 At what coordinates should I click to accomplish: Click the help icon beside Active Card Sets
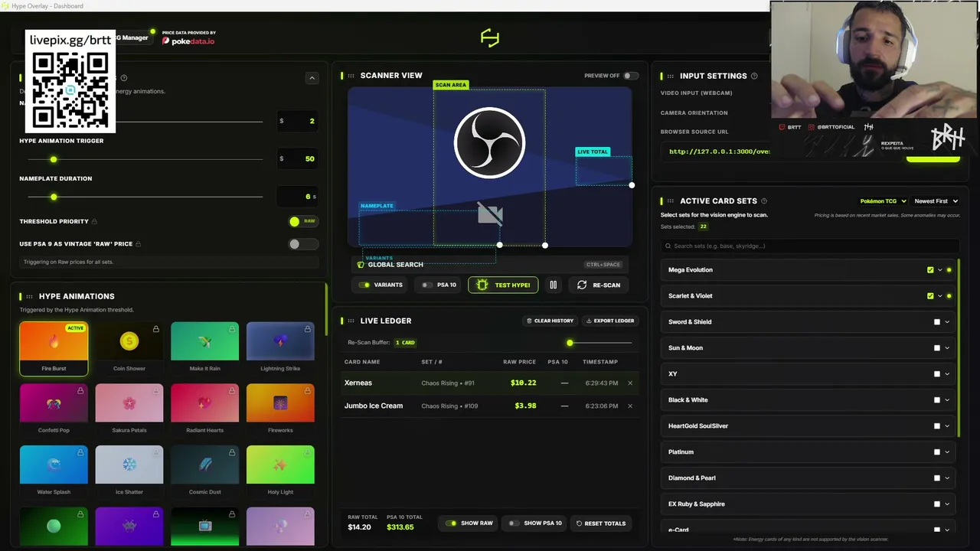[764, 201]
